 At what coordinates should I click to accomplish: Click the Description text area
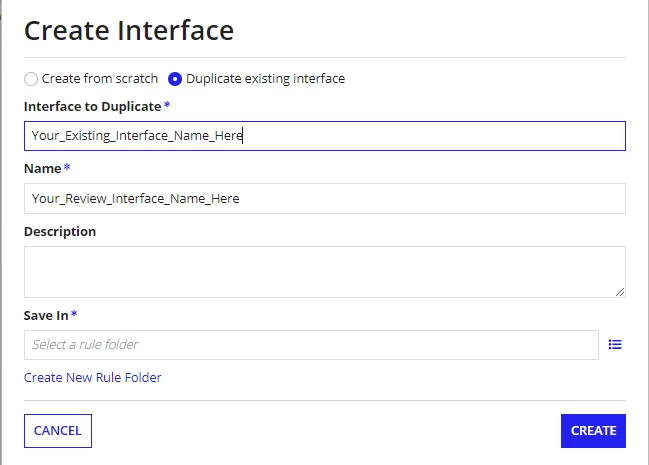[325, 272]
